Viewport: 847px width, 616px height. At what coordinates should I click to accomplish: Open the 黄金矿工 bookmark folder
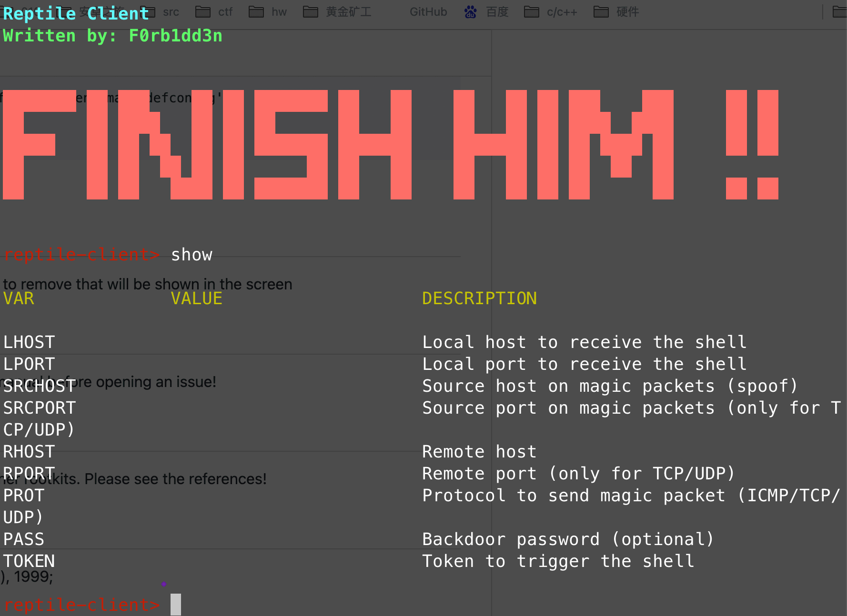click(x=337, y=12)
